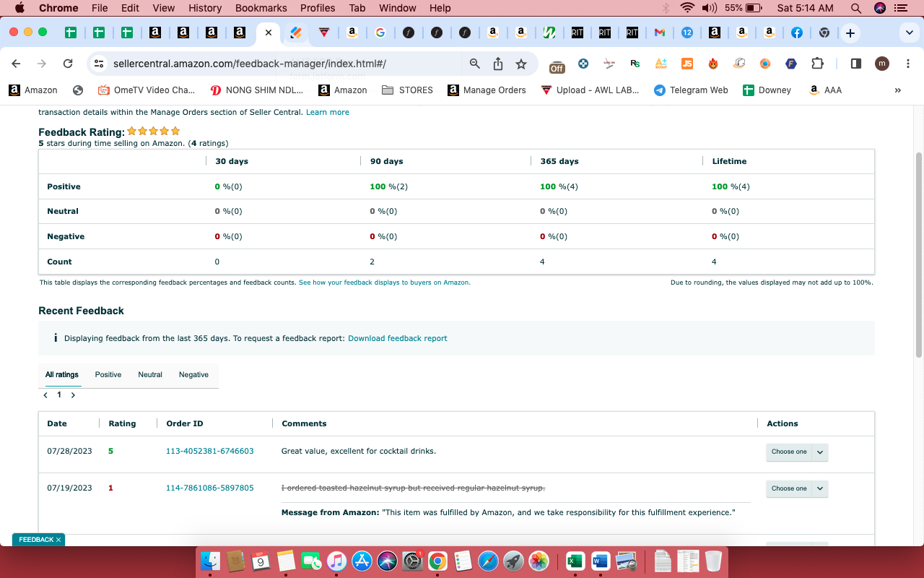Viewport: 924px width, 578px height.
Task: Open the Profiles menu
Action: (318, 8)
